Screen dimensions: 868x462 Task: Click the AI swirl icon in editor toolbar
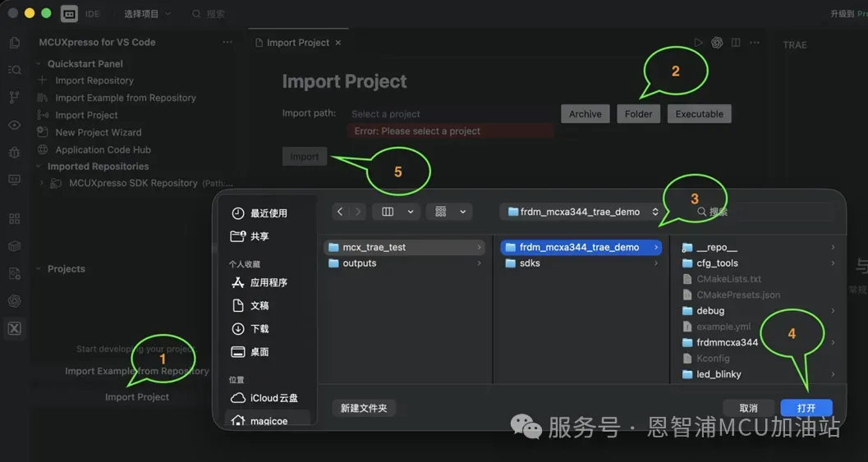pyautogui.click(x=717, y=43)
